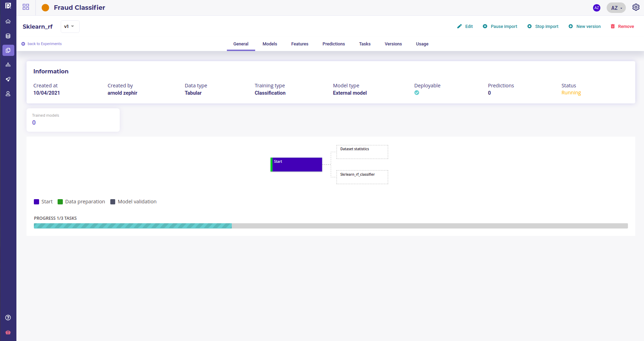Switch to the General tab
644x341 pixels.
click(x=241, y=44)
